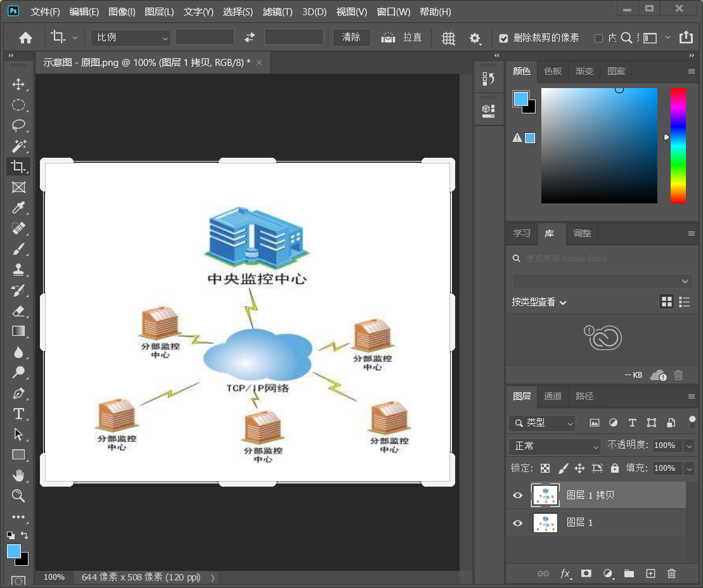Image resolution: width=703 pixels, height=588 pixels.
Task: Click the 图层 1 拷贝 layer thumbnail
Action: tap(545, 495)
